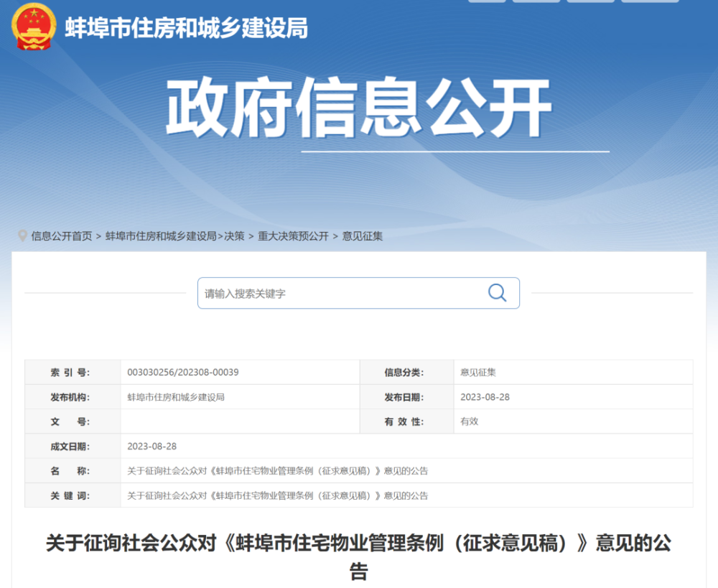Open 意见征集 breadcrumb link
718x588 pixels.
362,235
